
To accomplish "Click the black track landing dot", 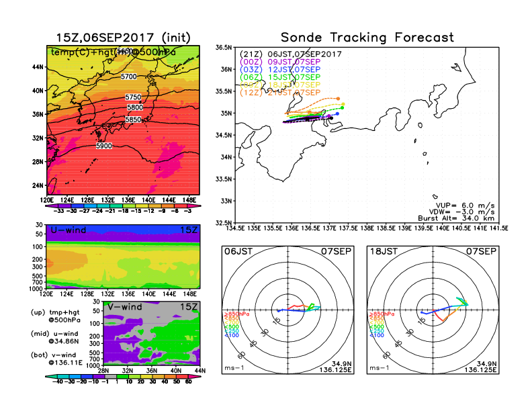I will point(331,118).
